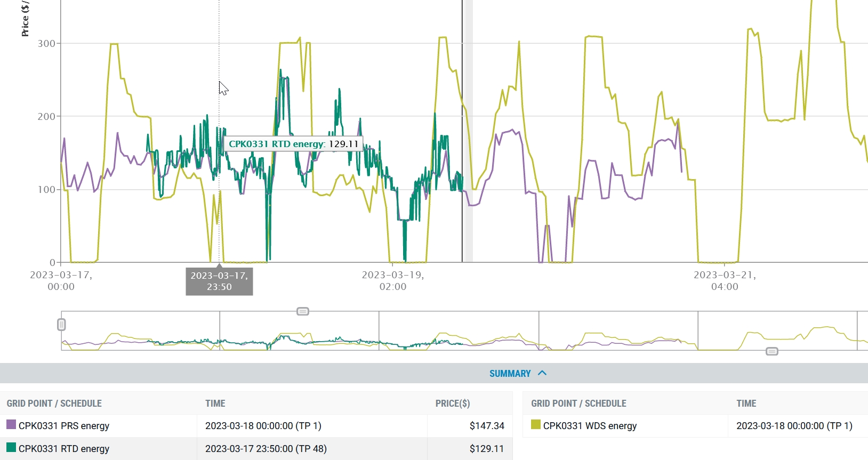Click the left TIME column header
The height and width of the screenshot is (460, 868).
(x=215, y=403)
